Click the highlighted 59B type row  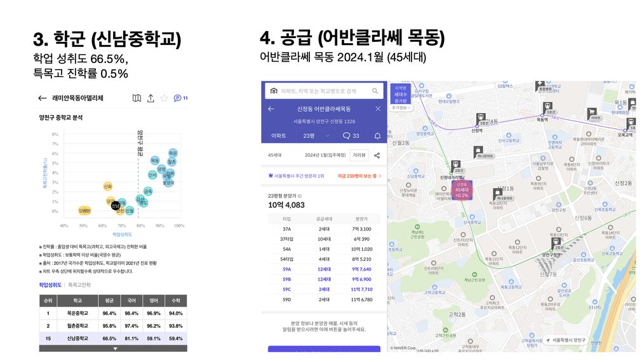pos(324,279)
